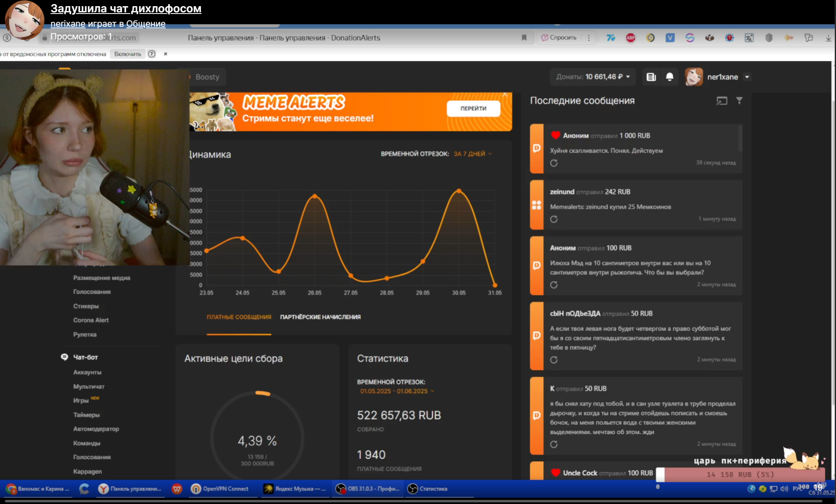The width and height of the screenshot is (836, 504).
Task: Click the bookmark icon in the address bar
Action: [x=524, y=38]
